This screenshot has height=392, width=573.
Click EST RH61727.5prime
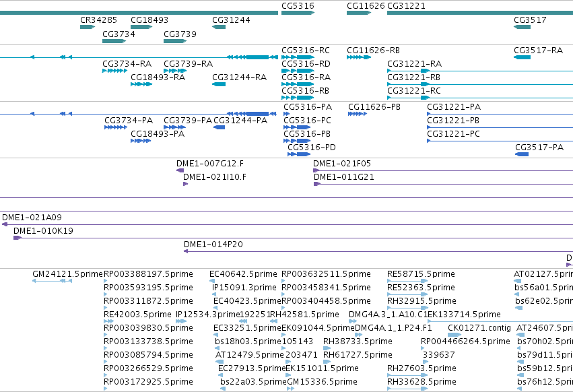(x=327, y=362)
